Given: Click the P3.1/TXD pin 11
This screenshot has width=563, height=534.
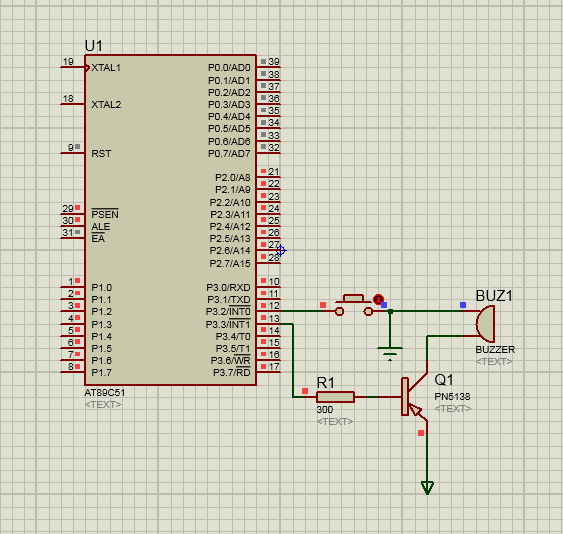Looking at the screenshot, I should coord(269,299).
